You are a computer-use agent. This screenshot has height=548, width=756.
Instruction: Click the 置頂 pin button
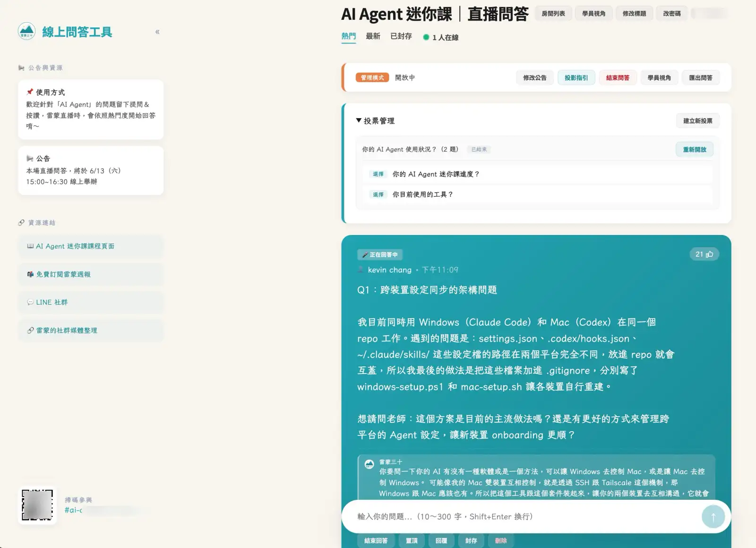(412, 540)
